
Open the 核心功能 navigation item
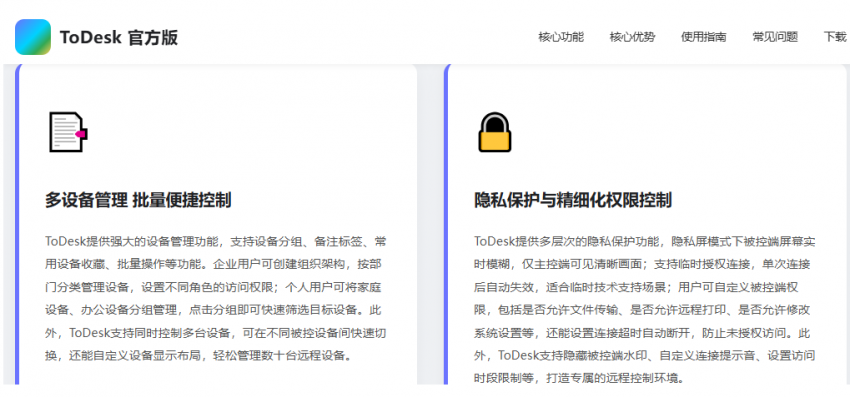561,37
